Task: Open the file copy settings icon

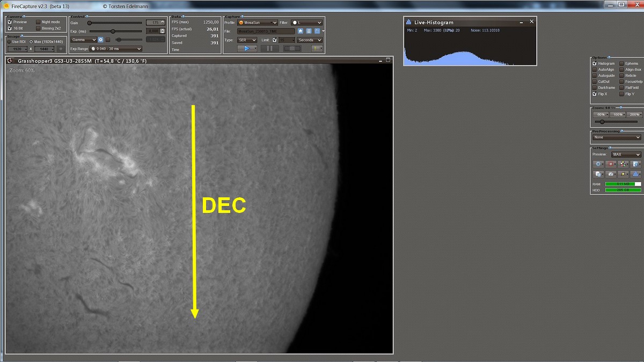Action: point(599,174)
